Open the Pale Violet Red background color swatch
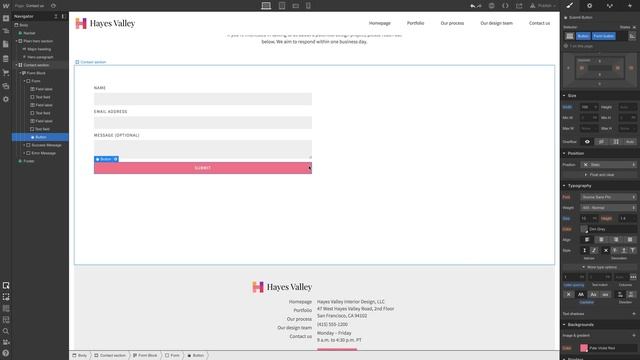 pos(584,348)
